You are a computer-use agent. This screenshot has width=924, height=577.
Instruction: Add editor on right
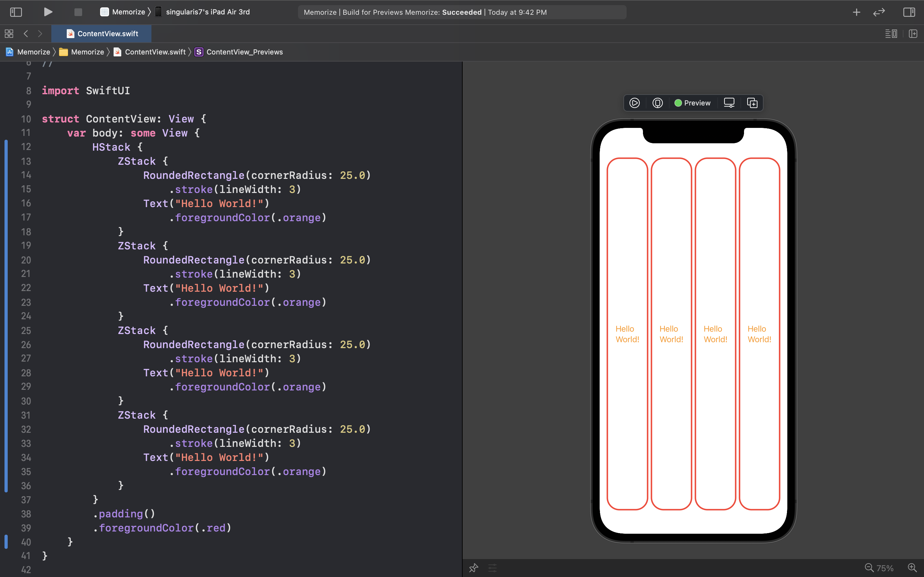(913, 34)
